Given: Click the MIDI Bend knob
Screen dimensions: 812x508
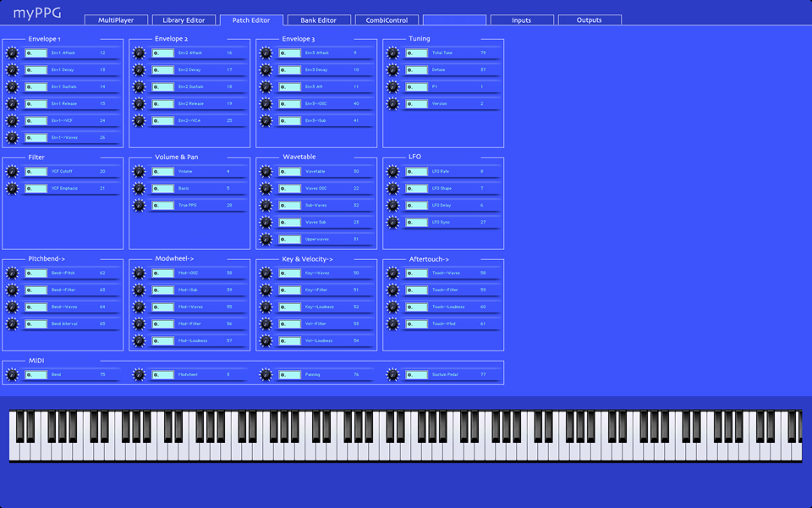Looking at the screenshot, I should click(x=12, y=375).
